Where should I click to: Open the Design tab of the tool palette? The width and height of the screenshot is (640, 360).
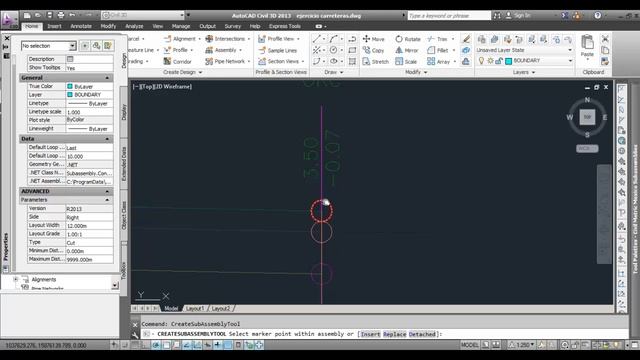click(x=124, y=60)
